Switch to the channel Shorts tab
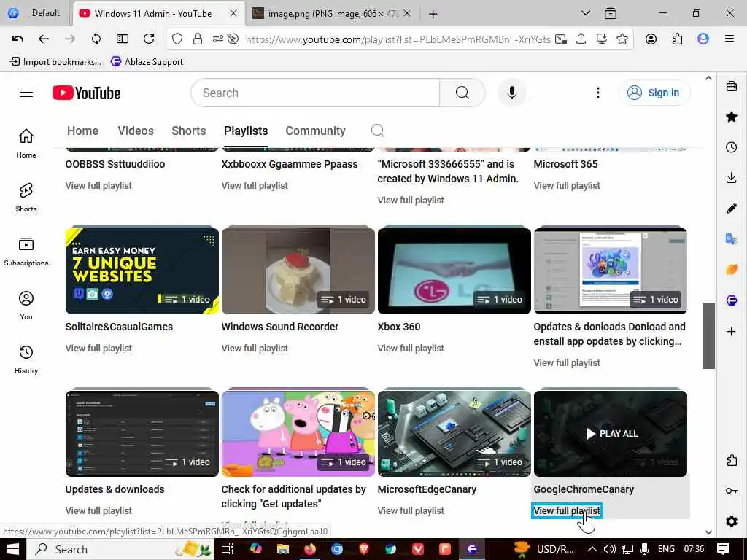The image size is (747, 560). point(189,131)
